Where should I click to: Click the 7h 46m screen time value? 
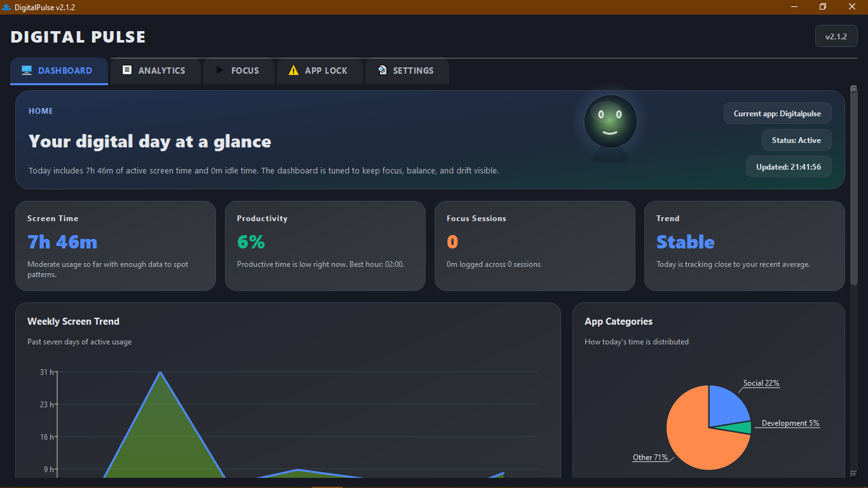click(62, 242)
